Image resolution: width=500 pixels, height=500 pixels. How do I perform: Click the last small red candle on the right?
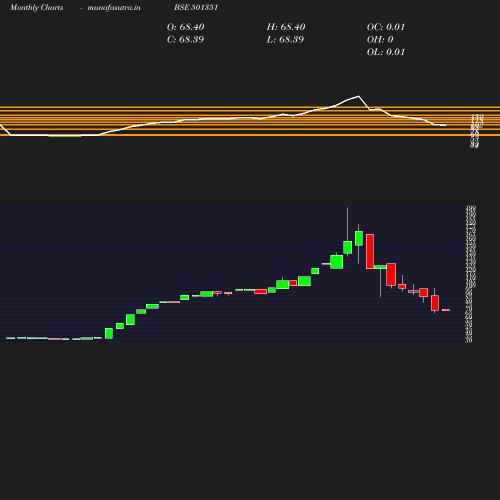click(446, 310)
